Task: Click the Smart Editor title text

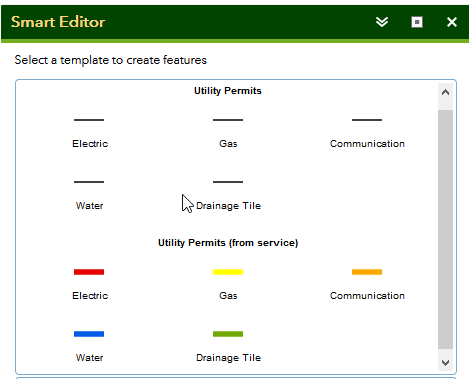Action: point(58,22)
